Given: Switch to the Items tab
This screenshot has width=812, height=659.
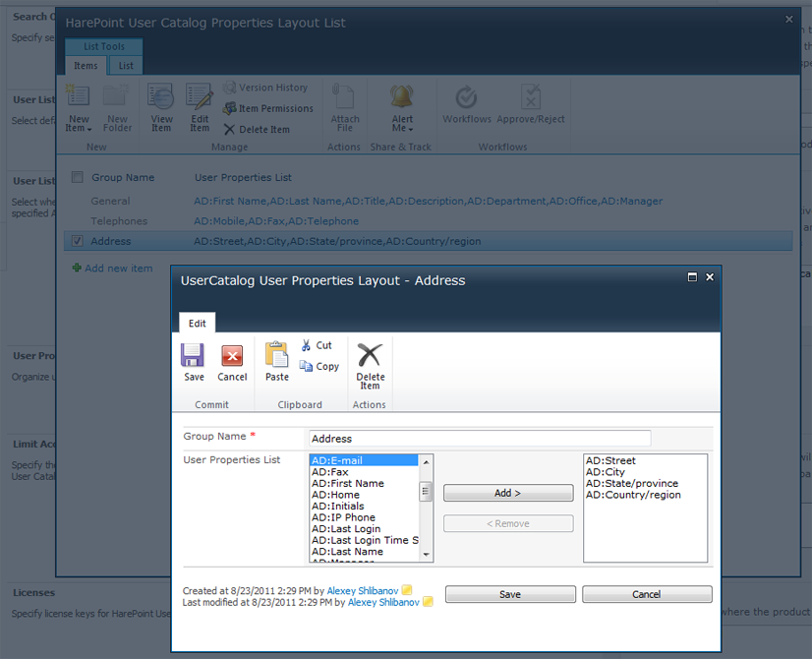Looking at the screenshot, I should (86, 66).
